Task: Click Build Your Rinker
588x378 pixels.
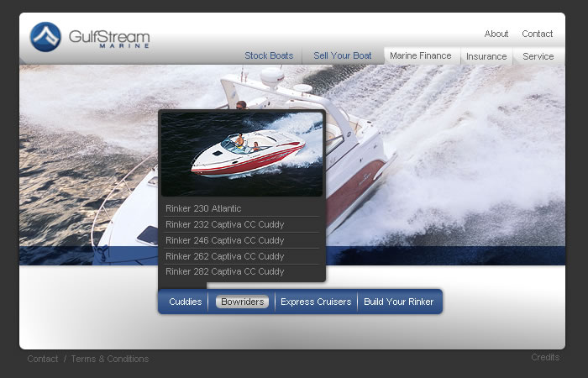Action: coord(399,302)
